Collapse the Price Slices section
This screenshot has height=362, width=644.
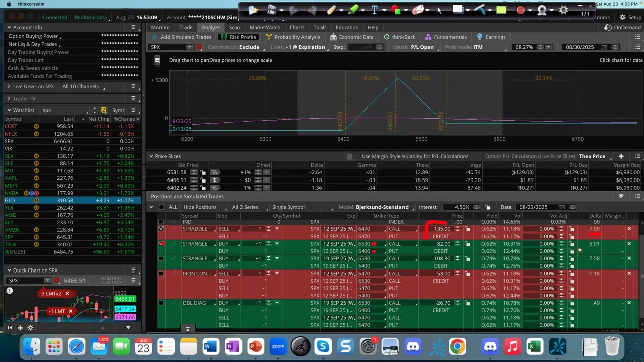point(151,156)
